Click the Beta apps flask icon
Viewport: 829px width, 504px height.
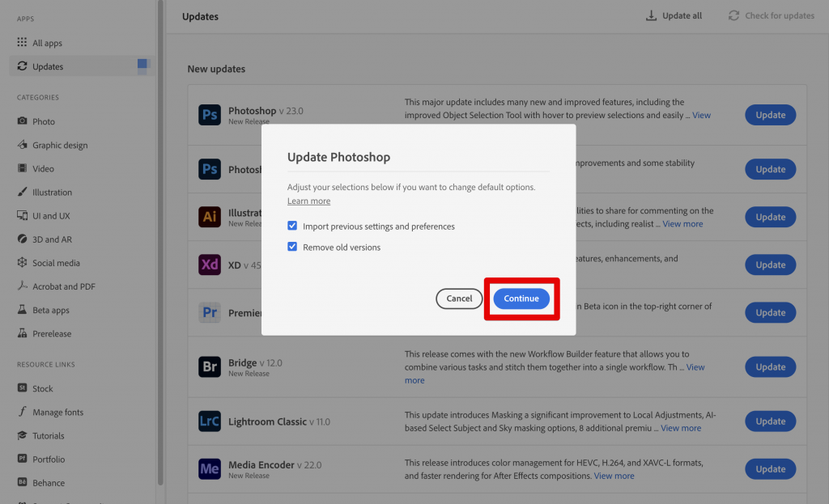(22, 310)
